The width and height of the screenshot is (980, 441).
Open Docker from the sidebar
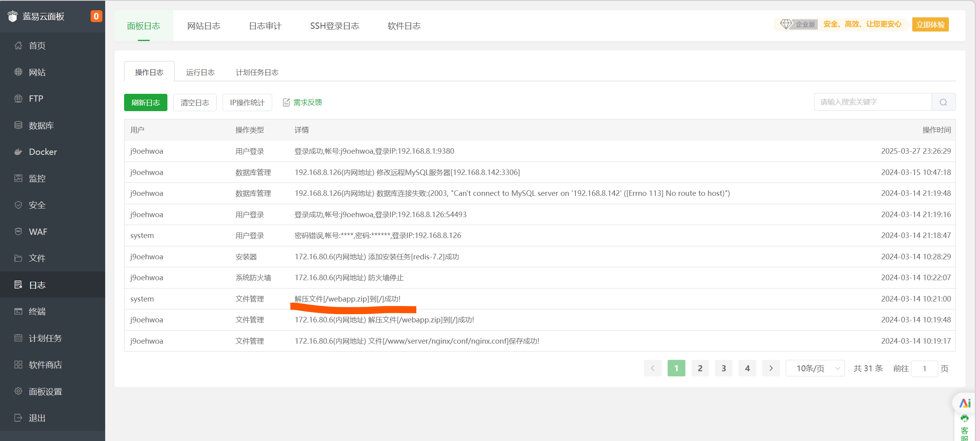[x=43, y=152]
